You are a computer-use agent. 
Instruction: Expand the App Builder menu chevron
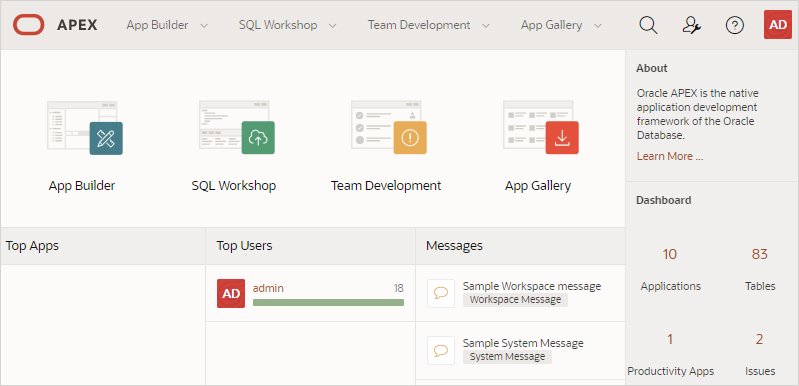coord(204,25)
